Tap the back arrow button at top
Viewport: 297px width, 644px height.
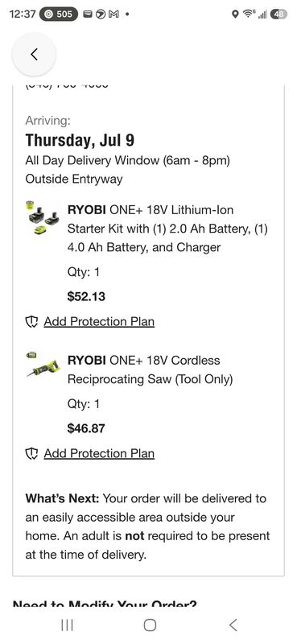point(34,54)
